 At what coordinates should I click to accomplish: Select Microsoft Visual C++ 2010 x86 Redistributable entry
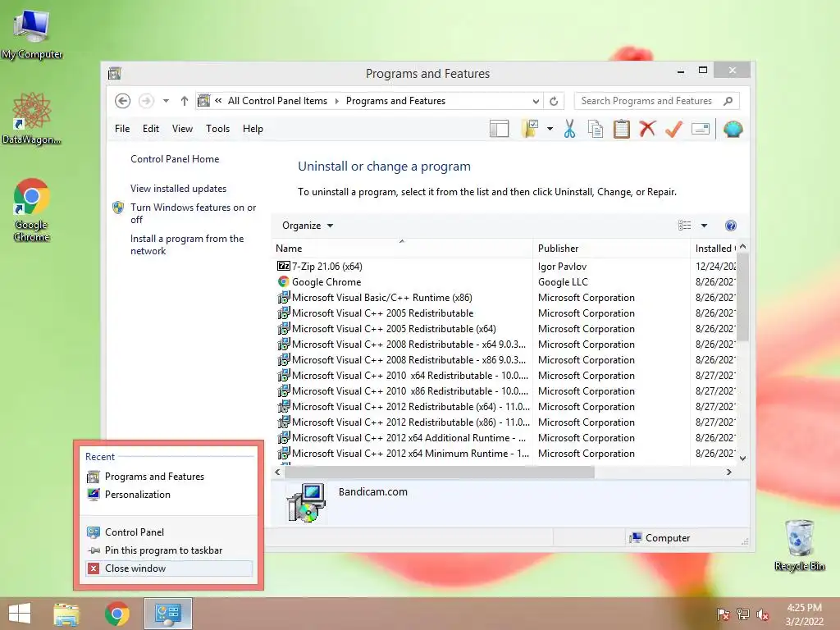tap(410, 391)
